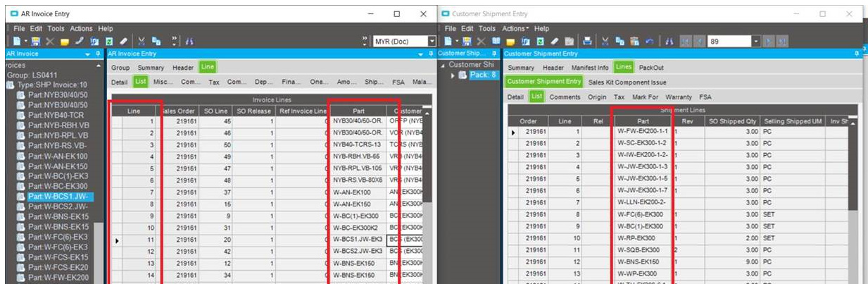Open Warranty sub-tab in shipment lines

pos(679,97)
